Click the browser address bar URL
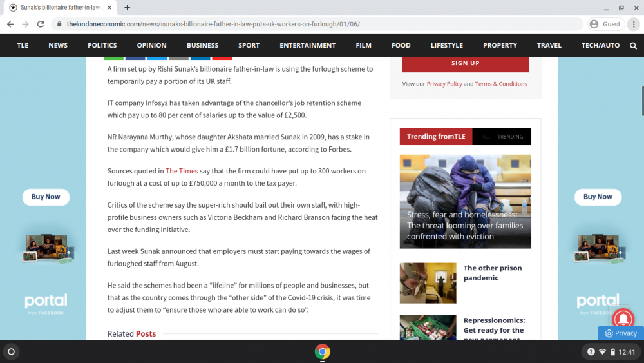 click(x=213, y=25)
